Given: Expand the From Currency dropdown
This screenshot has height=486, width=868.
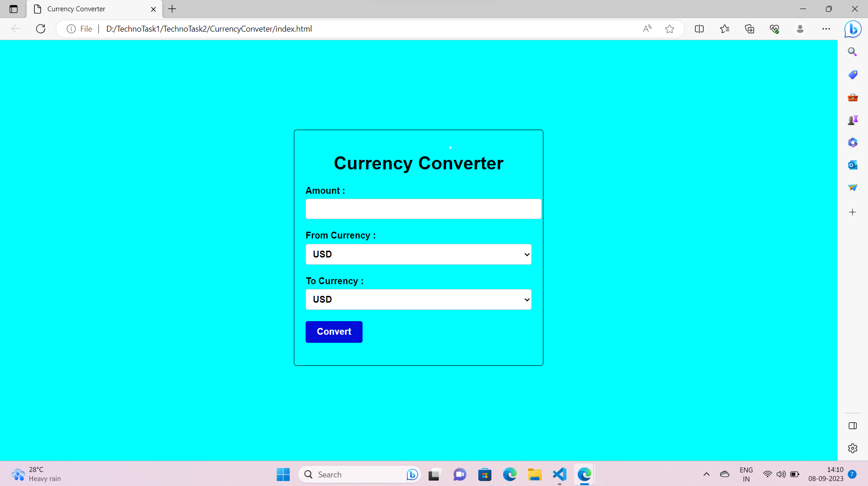Looking at the screenshot, I should point(418,254).
